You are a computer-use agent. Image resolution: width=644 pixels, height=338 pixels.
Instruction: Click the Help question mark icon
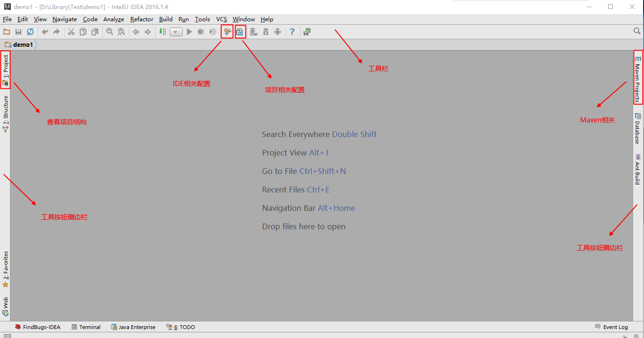tap(292, 32)
